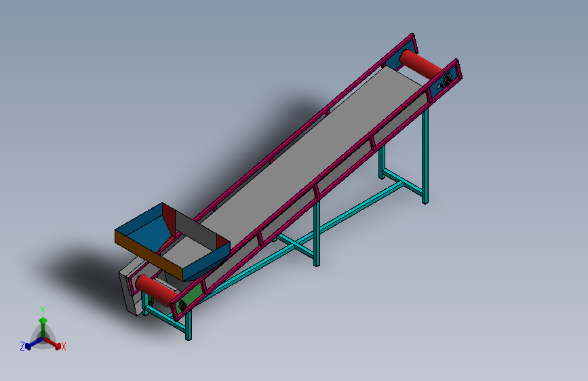Click the red X axis of the triad
Viewport: 588px width, 381px height.
tap(52, 343)
